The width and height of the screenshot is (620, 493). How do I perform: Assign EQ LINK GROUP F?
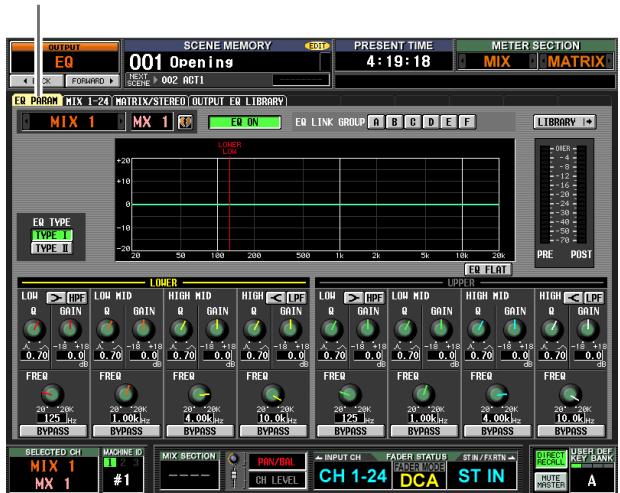point(467,122)
